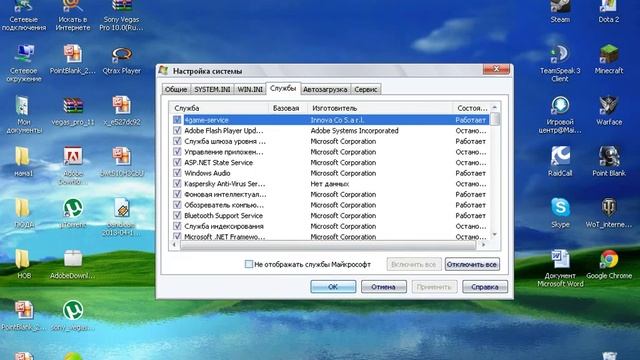
Task: Click the horizontal scrollbar right arrow
Action: coord(484,244)
